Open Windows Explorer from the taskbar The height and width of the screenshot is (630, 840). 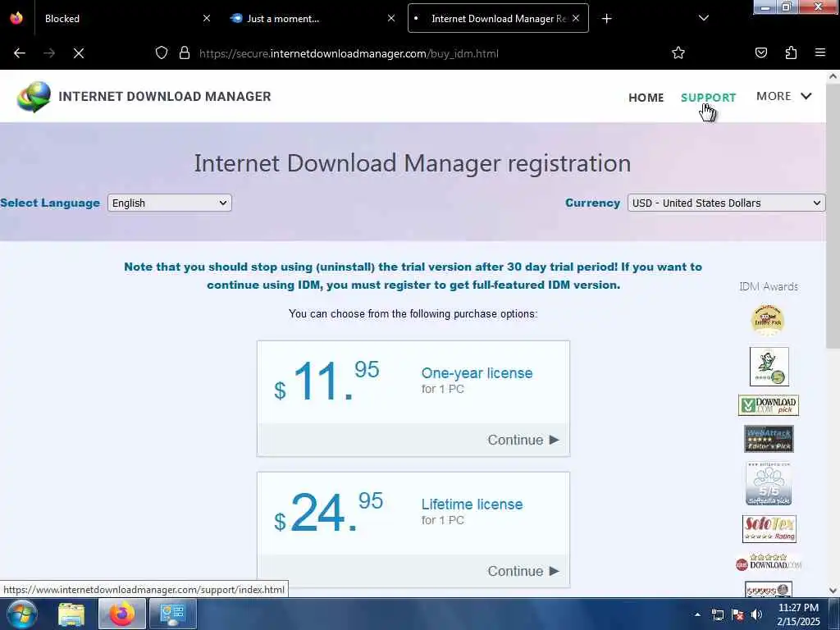71,614
